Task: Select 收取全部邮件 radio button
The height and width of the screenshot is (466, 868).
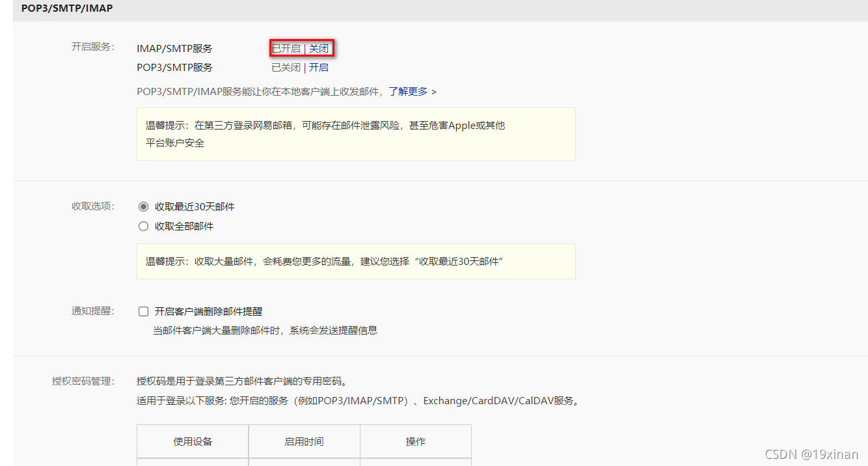Action: 144,226
